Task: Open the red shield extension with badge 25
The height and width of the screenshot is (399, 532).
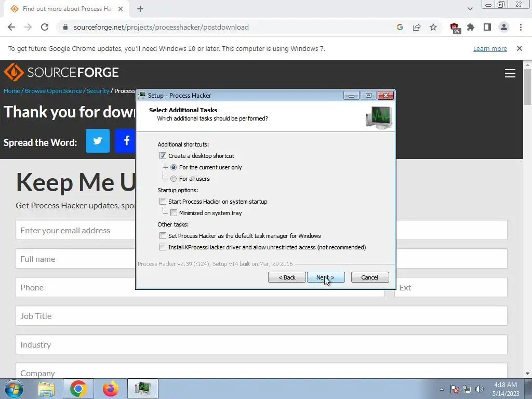Action: coord(455,28)
